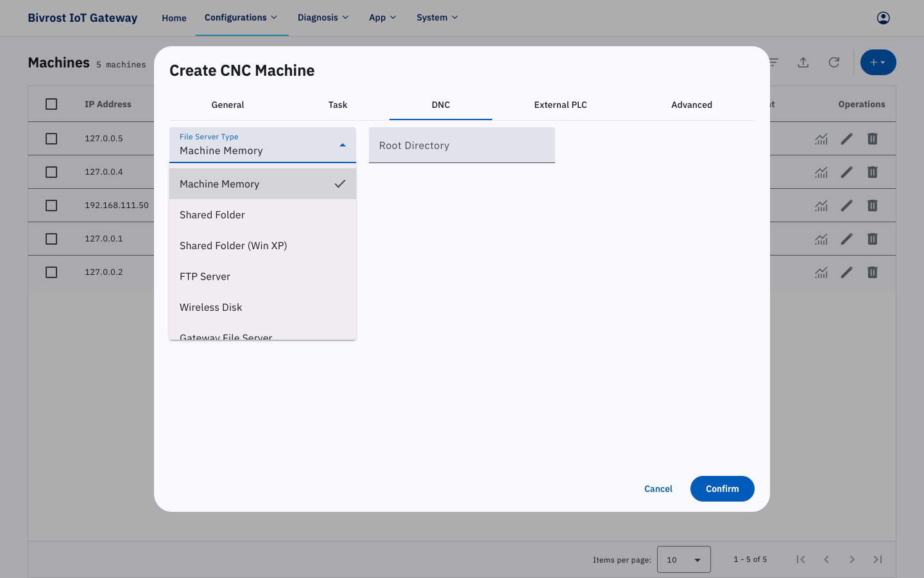Switch to the Advanced tab

[692, 105]
